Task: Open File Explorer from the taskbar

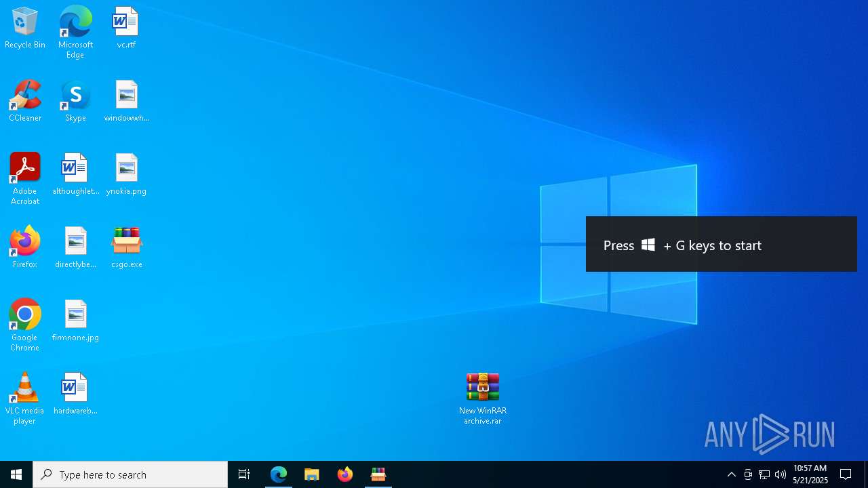Action: click(x=312, y=474)
